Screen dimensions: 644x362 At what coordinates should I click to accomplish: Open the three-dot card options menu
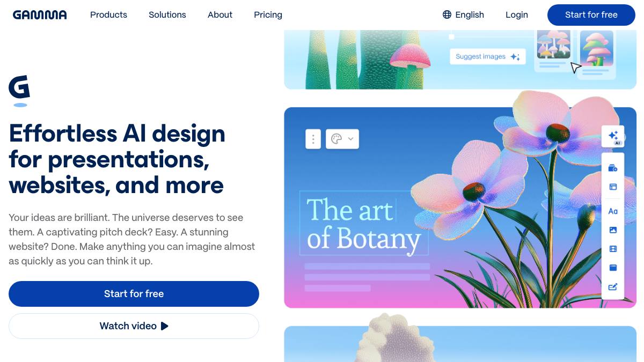click(313, 139)
